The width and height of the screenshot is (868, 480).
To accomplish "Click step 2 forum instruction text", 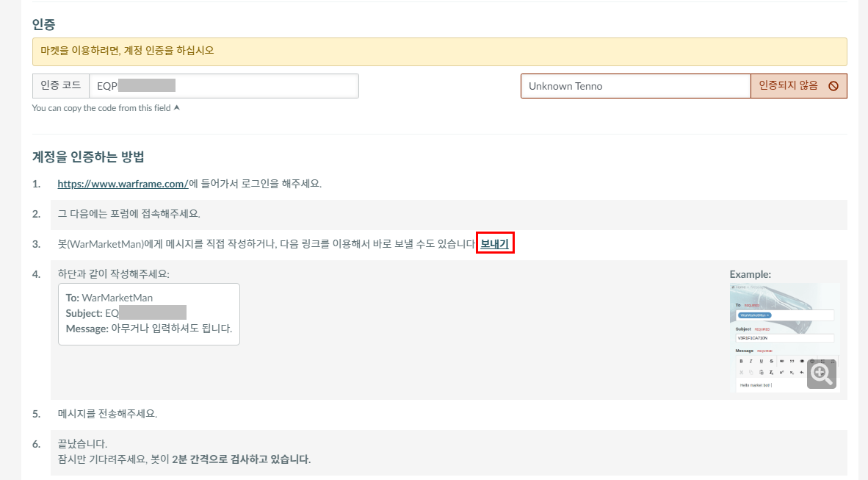I will click(x=129, y=213).
